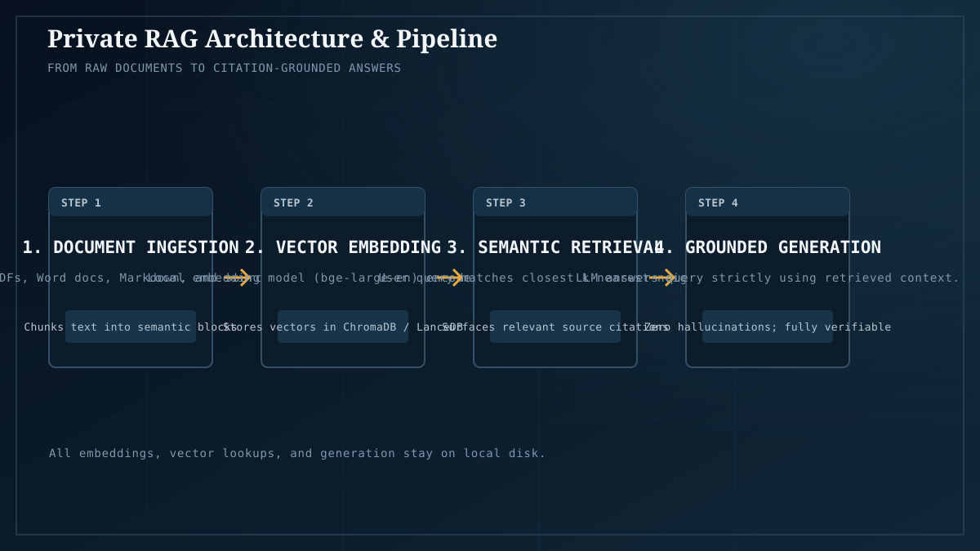Click the description mentioning "Word docs, Markdown"
The width and height of the screenshot is (980, 551).
(x=131, y=278)
